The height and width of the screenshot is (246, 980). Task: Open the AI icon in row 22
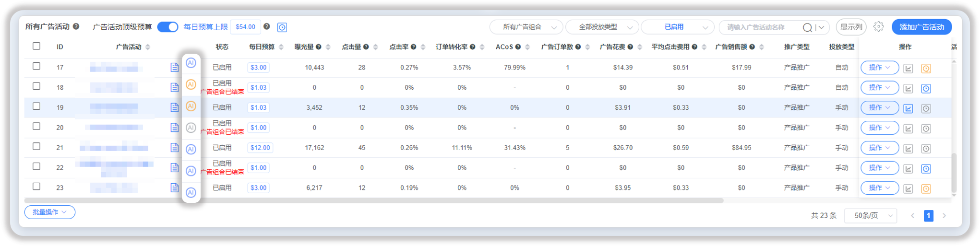click(191, 171)
